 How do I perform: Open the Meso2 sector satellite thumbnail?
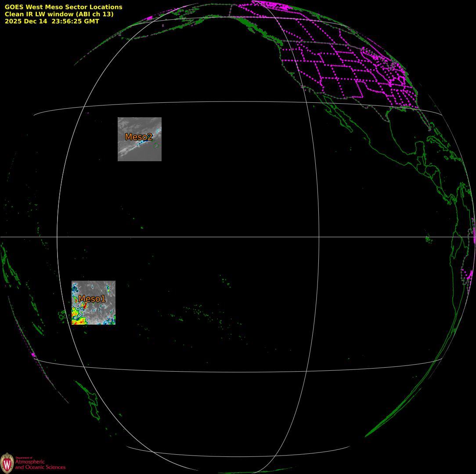point(139,152)
